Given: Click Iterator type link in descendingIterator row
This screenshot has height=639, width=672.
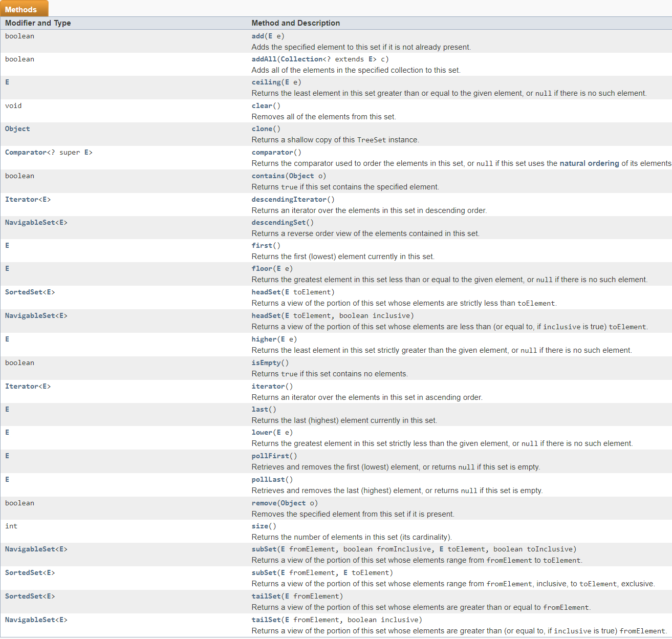Looking at the screenshot, I should (x=21, y=199).
